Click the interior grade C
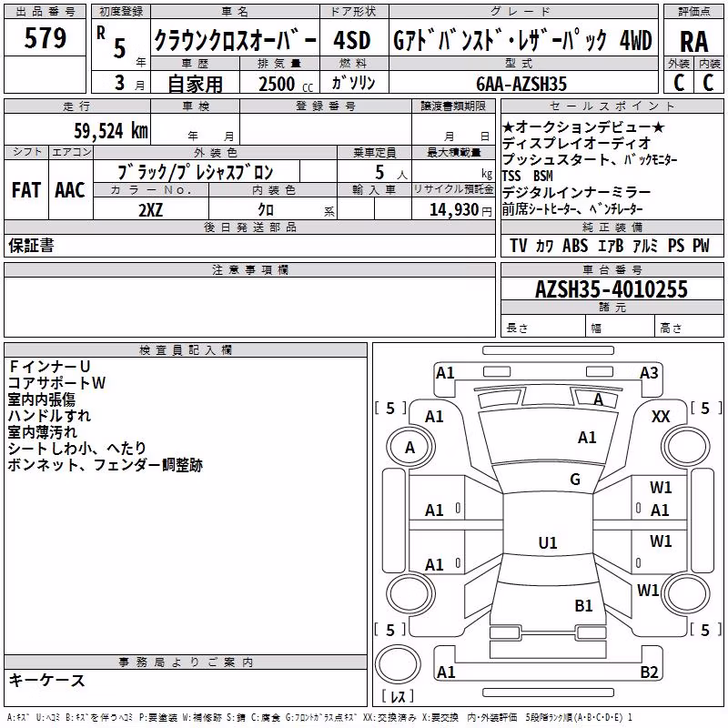This screenshot has width=728, height=728. tap(708, 83)
